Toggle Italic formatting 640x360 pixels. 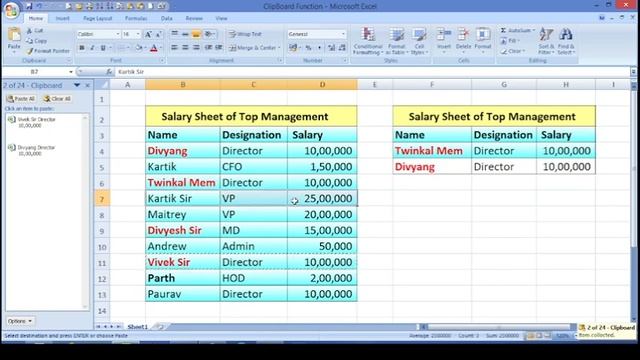click(x=92, y=48)
